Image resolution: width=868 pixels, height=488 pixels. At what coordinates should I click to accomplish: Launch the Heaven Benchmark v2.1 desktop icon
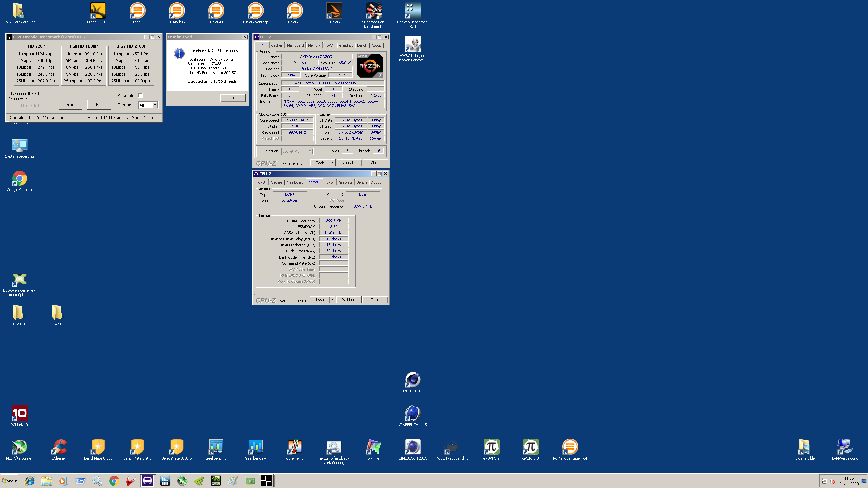[413, 15]
